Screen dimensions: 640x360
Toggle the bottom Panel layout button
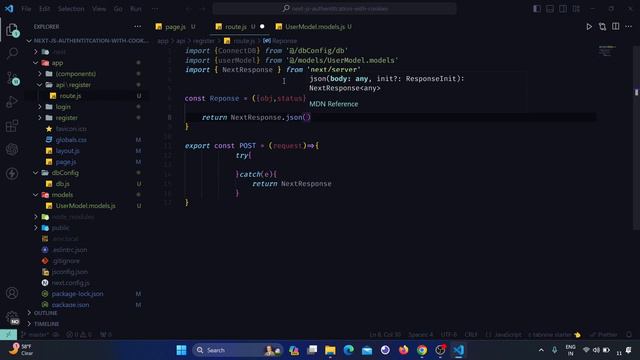click(550, 9)
